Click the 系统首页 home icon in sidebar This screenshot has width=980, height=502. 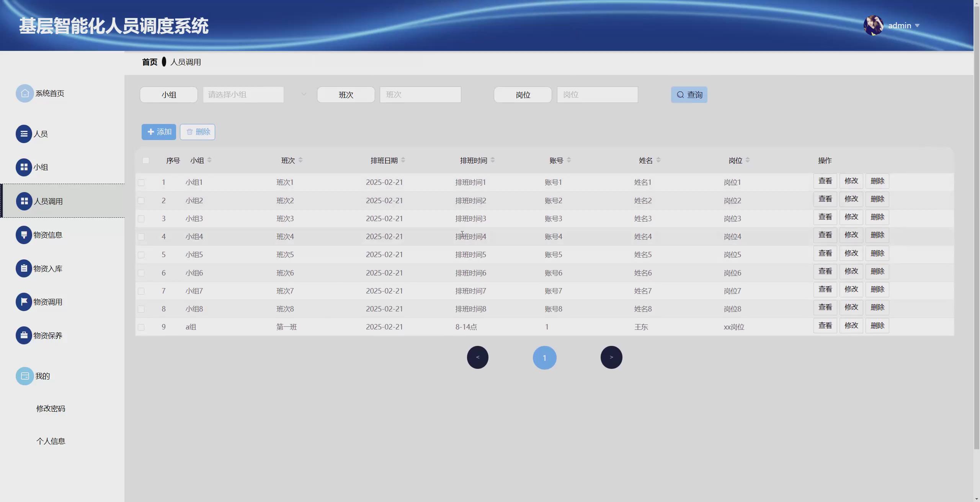pos(24,93)
